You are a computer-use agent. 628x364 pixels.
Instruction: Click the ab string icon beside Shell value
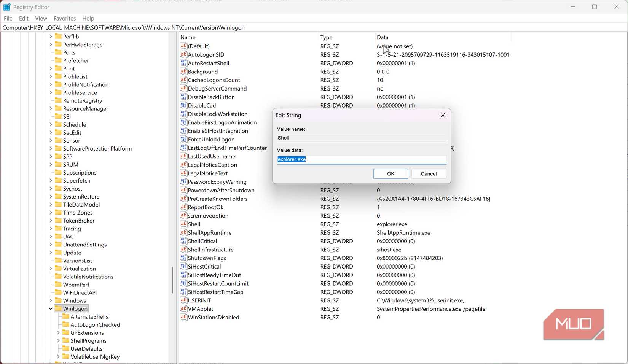click(x=183, y=224)
